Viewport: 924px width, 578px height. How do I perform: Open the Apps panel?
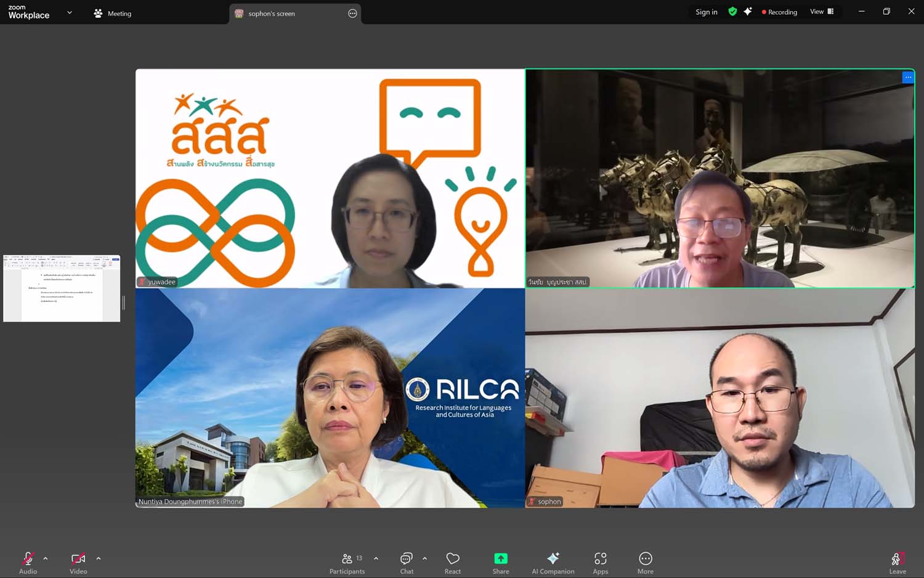(x=601, y=561)
